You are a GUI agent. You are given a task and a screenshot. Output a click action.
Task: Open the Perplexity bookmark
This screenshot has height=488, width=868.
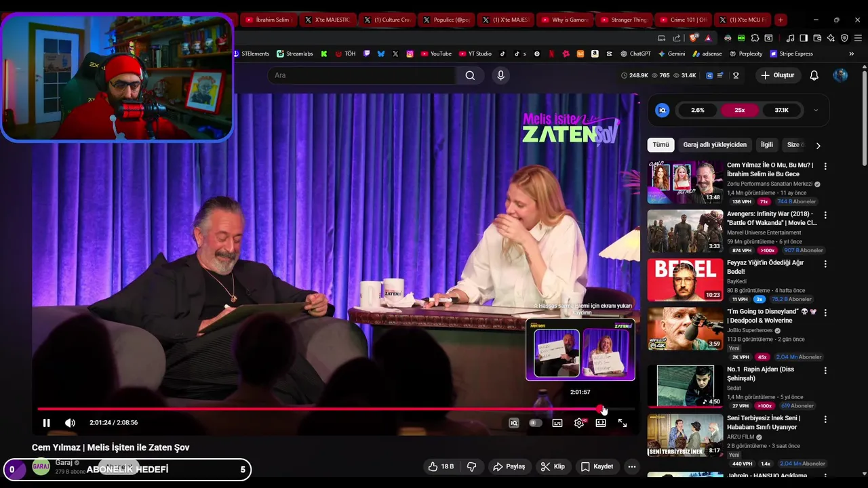click(x=745, y=54)
